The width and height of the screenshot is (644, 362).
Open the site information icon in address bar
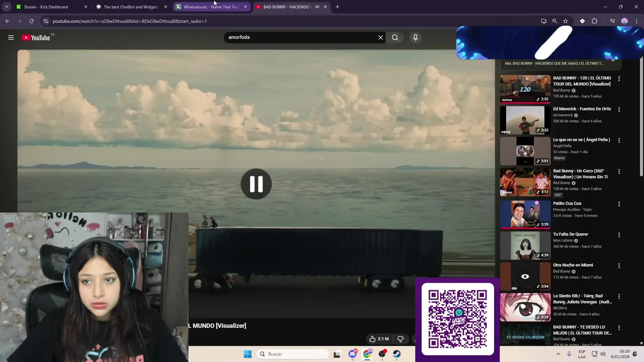[46, 21]
